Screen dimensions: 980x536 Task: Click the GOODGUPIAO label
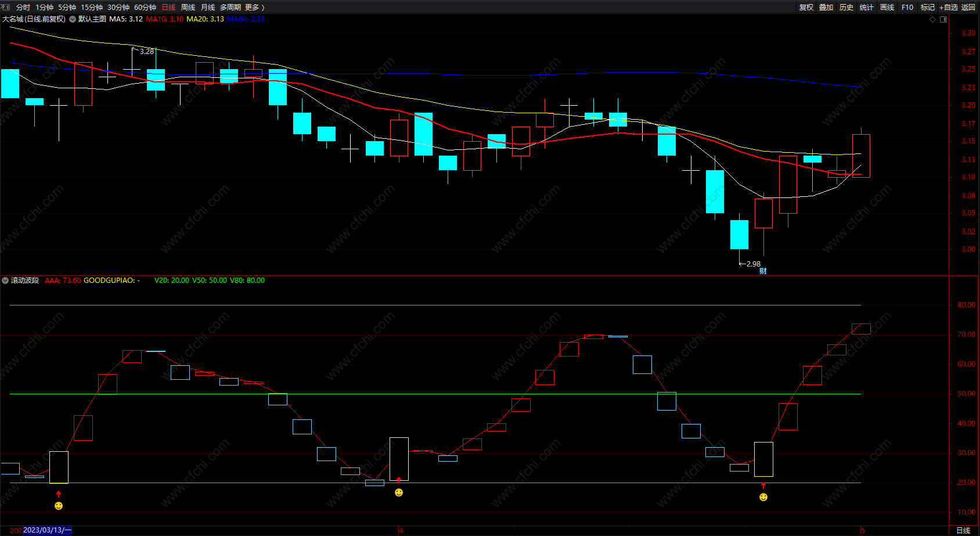[x=111, y=280]
